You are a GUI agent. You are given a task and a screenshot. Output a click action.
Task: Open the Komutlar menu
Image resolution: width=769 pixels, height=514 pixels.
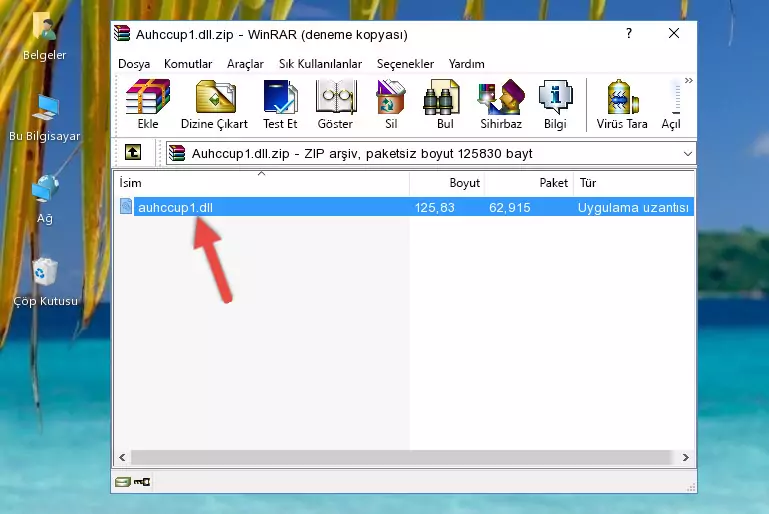pos(188,64)
